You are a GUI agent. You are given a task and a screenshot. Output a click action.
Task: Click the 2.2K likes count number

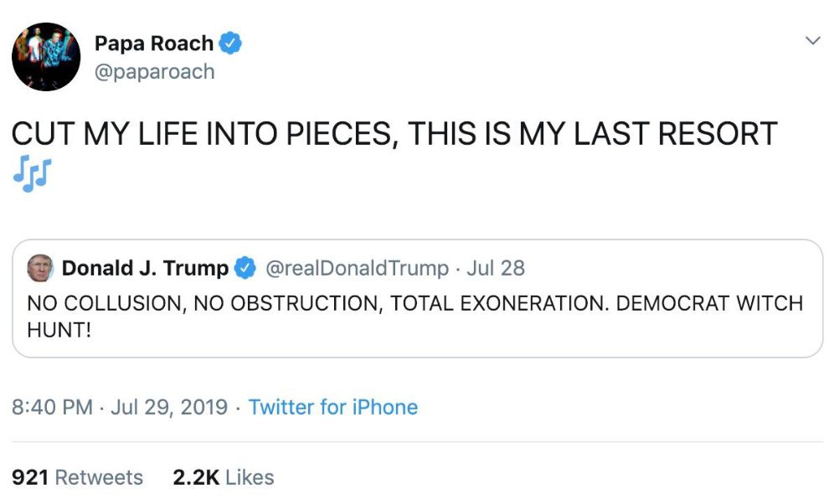coord(196,477)
